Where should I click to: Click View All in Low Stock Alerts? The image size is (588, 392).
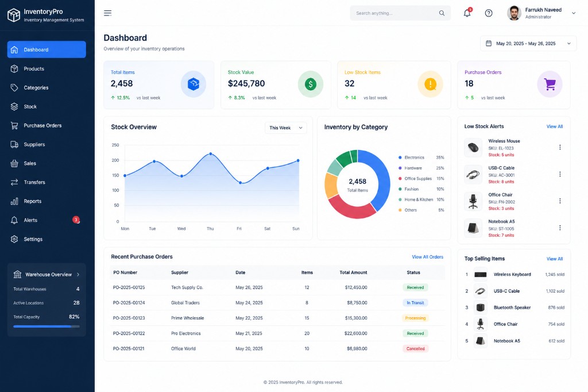tap(555, 126)
